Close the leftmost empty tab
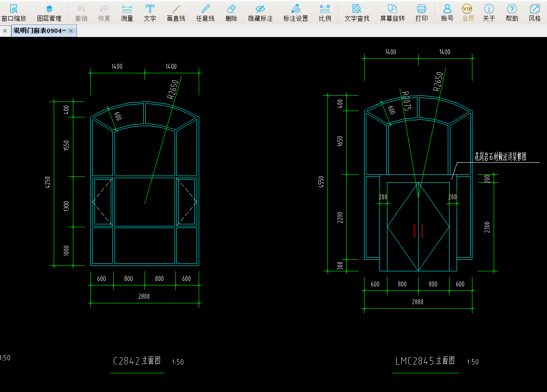Viewport: 547px width, 392px height. tap(5, 31)
